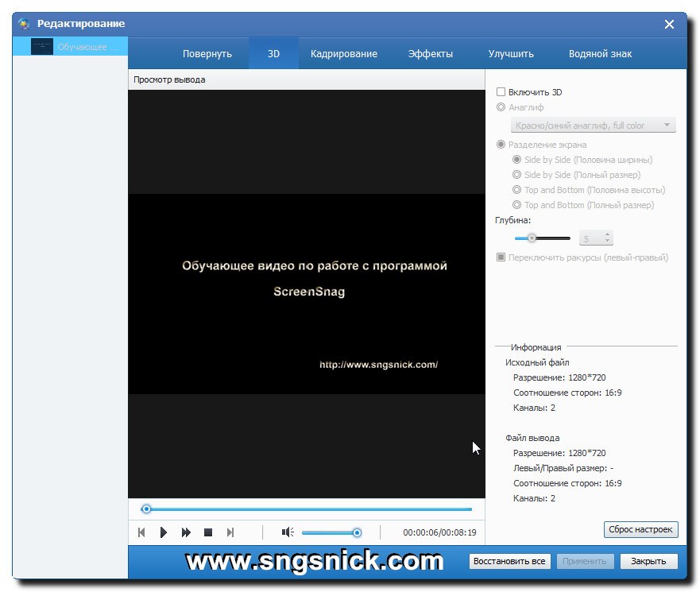This screenshot has height=592, width=700.
Task: Open the Красно/синий анаглиф dropdown
Action: [x=593, y=126]
